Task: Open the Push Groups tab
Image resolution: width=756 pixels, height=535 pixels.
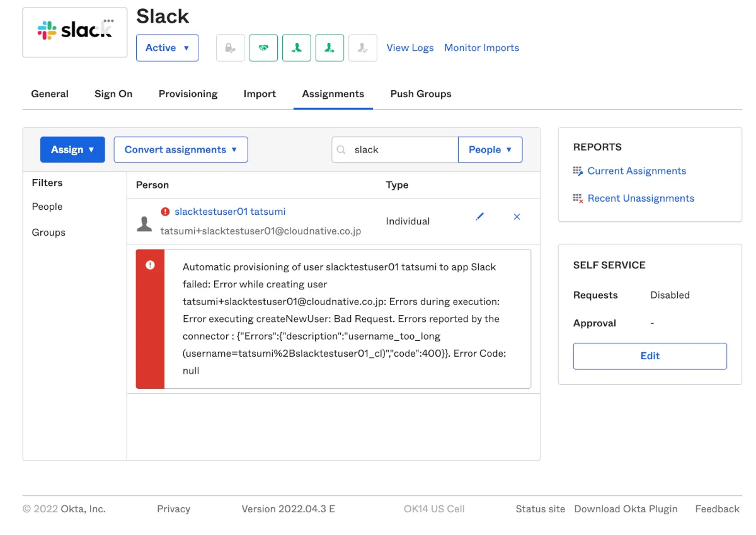Action: (420, 94)
